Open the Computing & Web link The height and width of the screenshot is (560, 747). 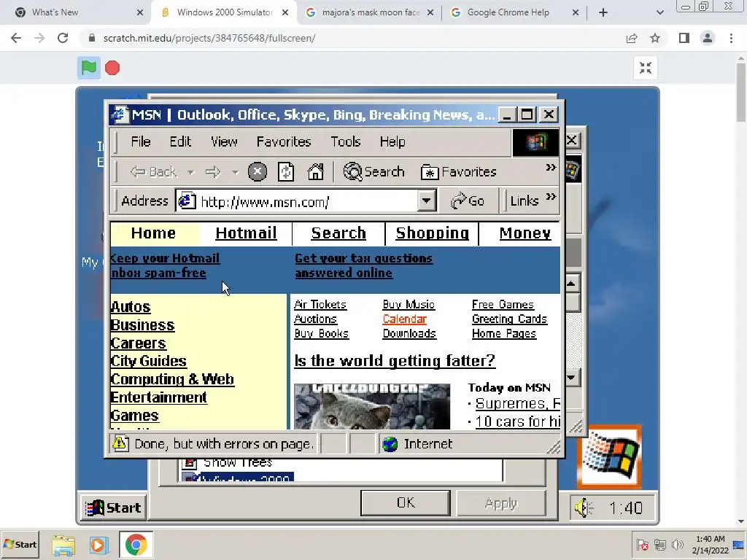[x=172, y=379]
